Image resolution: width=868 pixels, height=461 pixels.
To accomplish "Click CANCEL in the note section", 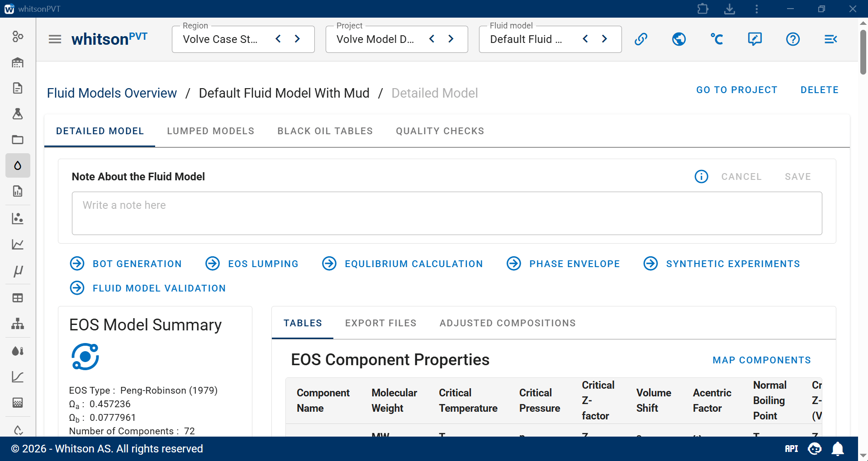I will point(742,177).
